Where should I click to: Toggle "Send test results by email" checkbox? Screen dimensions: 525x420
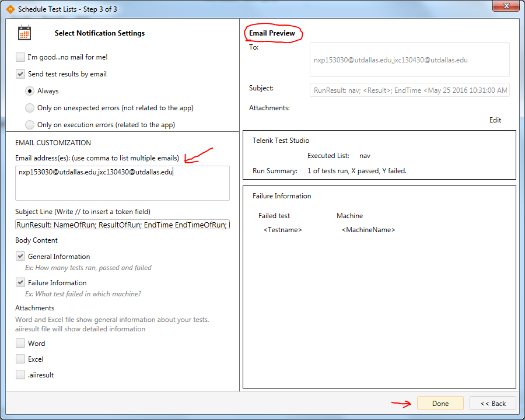point(21,74)
